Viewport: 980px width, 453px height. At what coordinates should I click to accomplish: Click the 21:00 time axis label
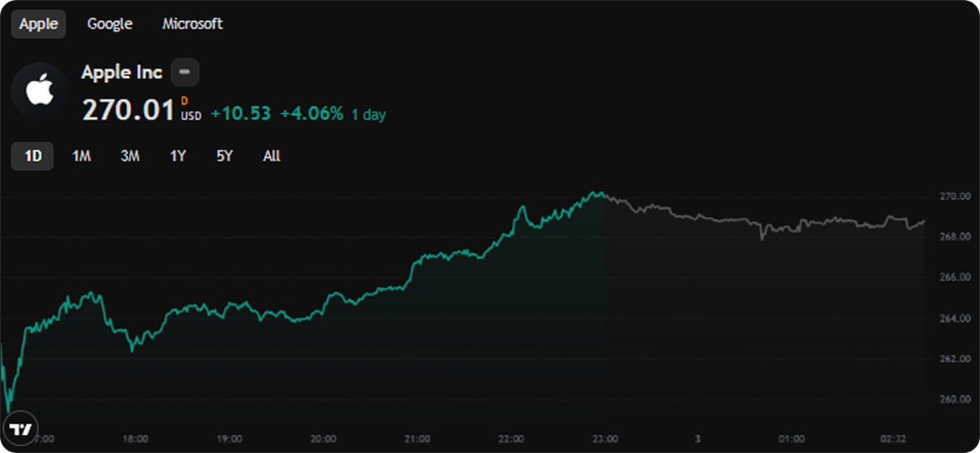tap(417, 439)
